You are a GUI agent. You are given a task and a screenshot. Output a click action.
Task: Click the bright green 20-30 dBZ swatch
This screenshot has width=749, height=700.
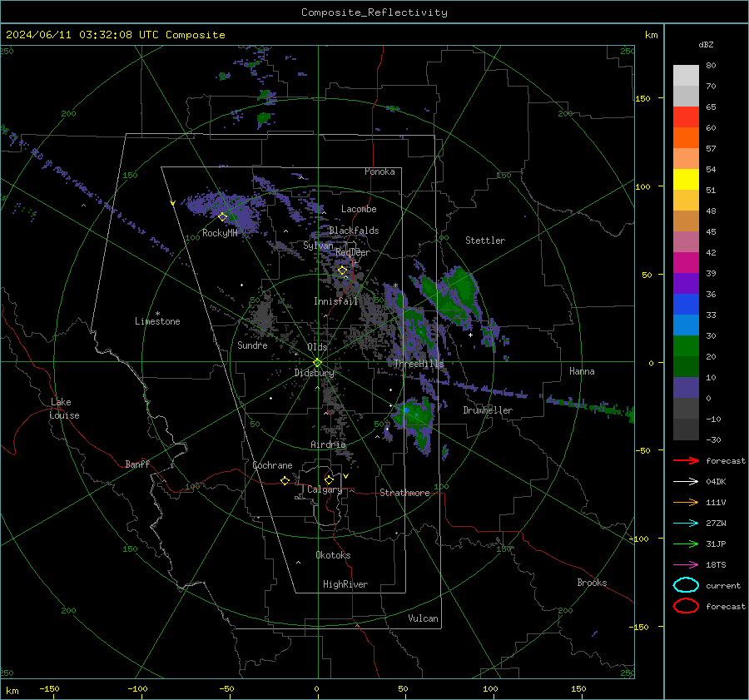686,346
